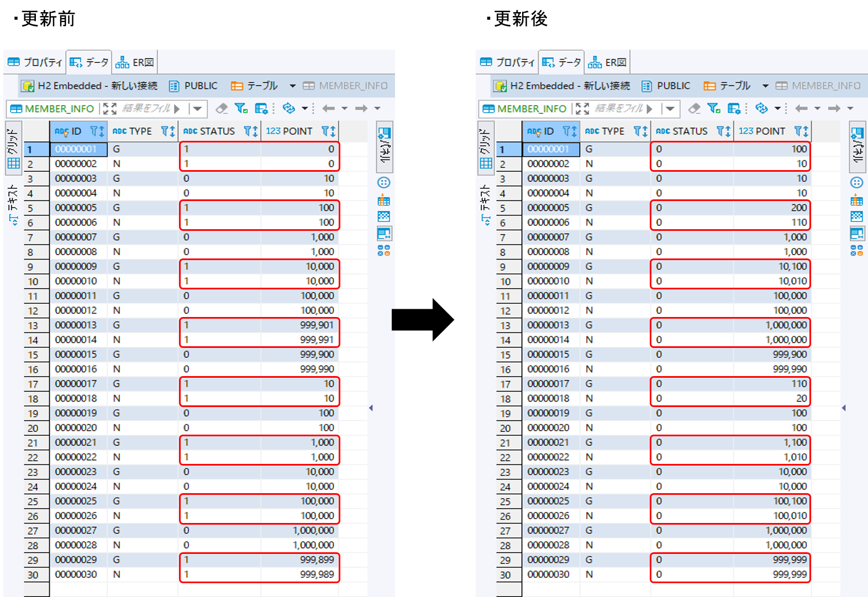Toggle パネル side button in 更新前 panel
This screenshot has width=868, height=597.
tap(385, 146)
